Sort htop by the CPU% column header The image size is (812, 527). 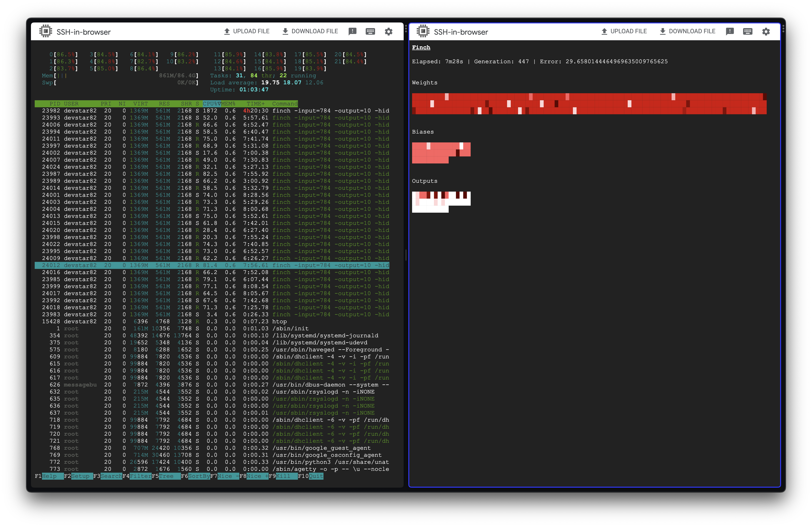[x=211, y=104]
